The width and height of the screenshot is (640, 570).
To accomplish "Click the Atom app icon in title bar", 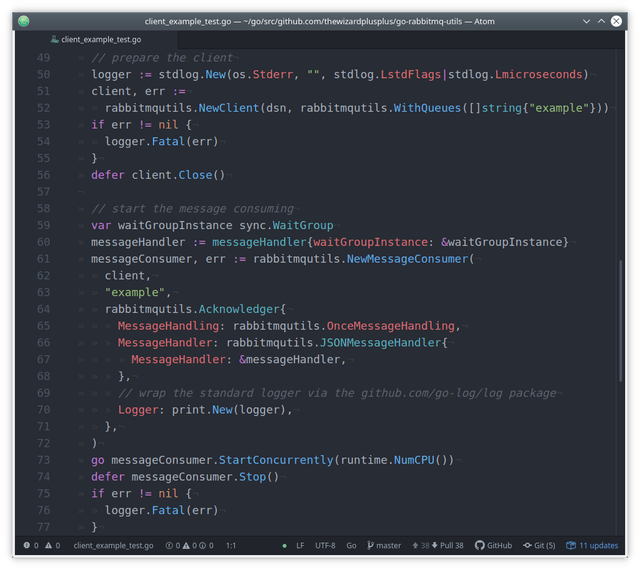I will [x=24, y=21].
